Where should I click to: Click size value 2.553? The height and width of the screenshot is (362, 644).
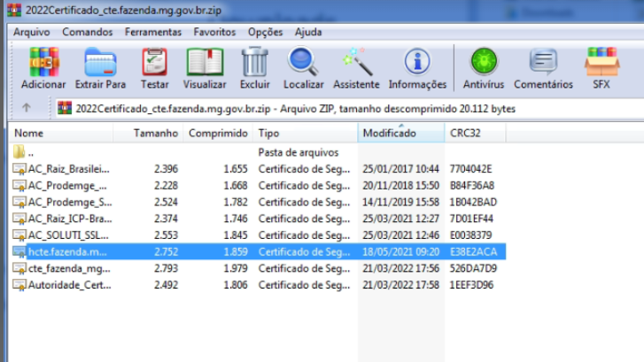[x=166, y=235]
